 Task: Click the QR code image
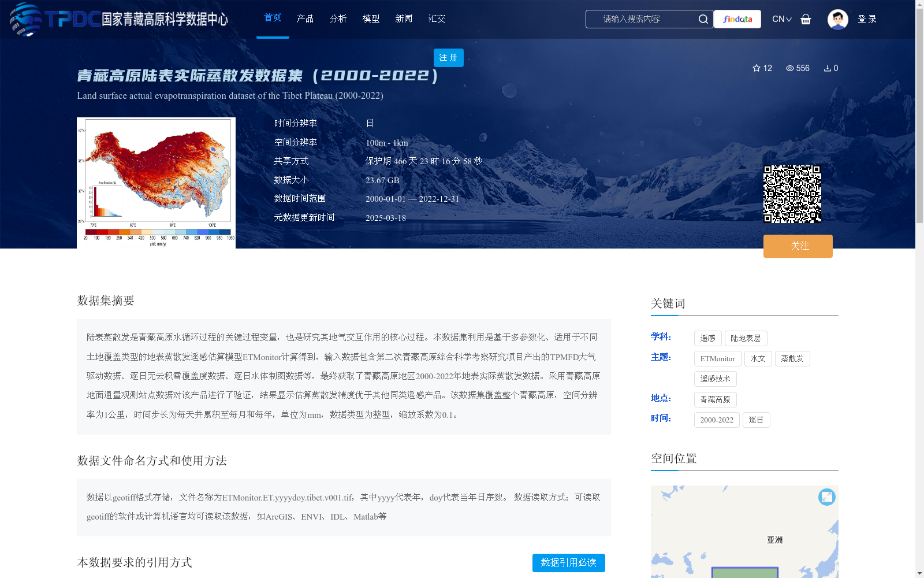pos(792,194)
